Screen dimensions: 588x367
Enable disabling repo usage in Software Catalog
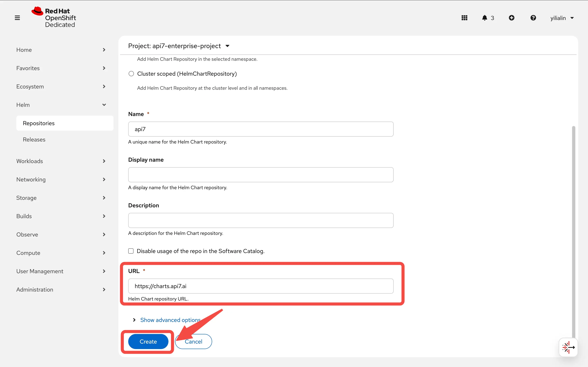131,251
